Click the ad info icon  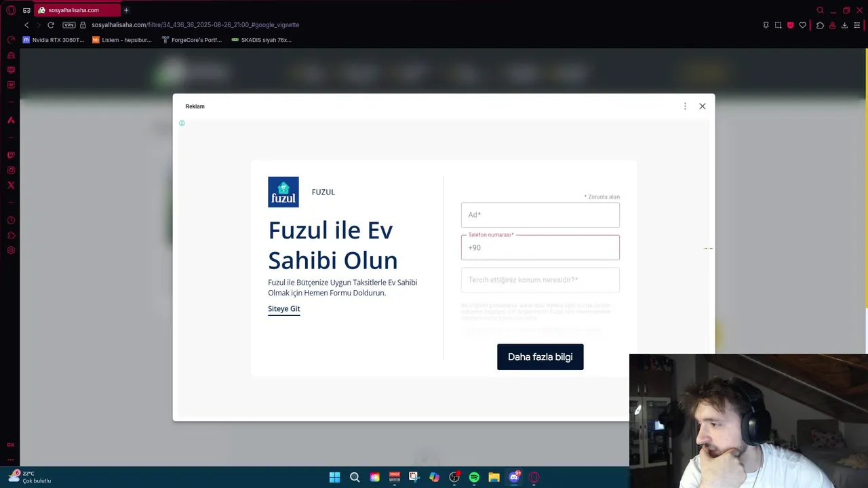182,123
